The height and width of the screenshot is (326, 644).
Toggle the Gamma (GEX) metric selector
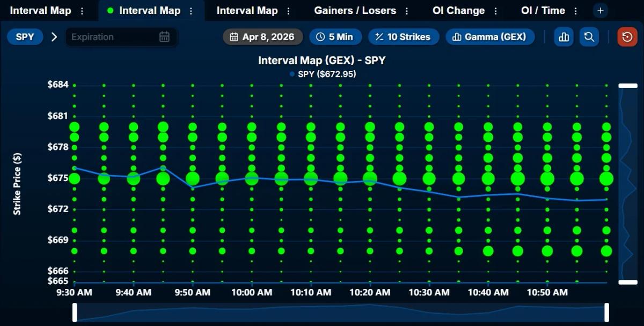(489, 37)
